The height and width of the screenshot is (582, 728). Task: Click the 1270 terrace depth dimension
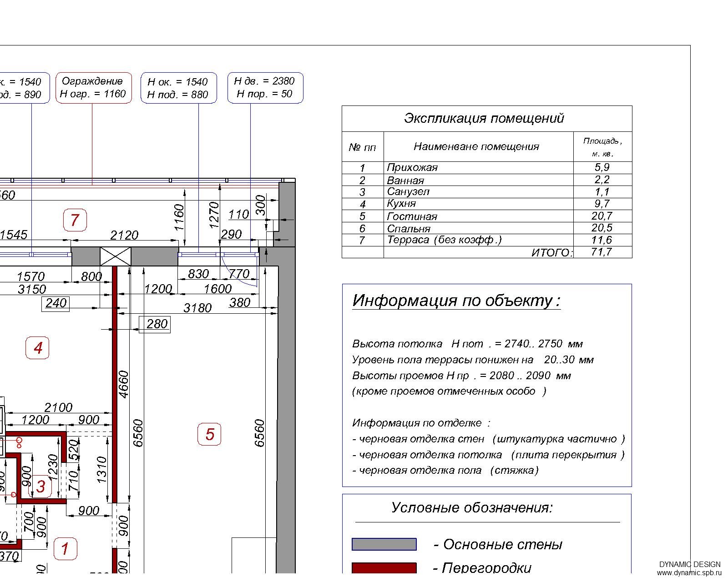click(214, 215)
